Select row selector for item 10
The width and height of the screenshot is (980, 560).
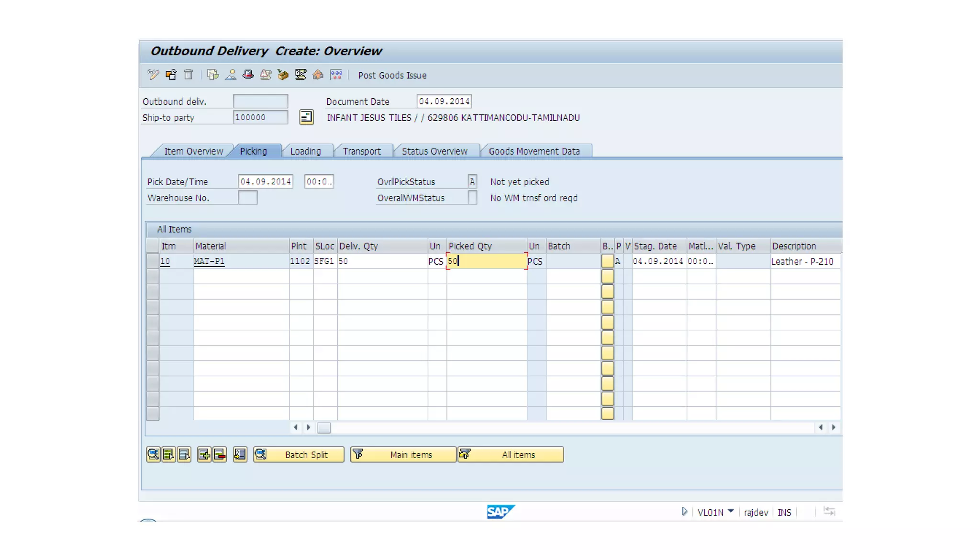pyautogui.click(x=153, y=261)
